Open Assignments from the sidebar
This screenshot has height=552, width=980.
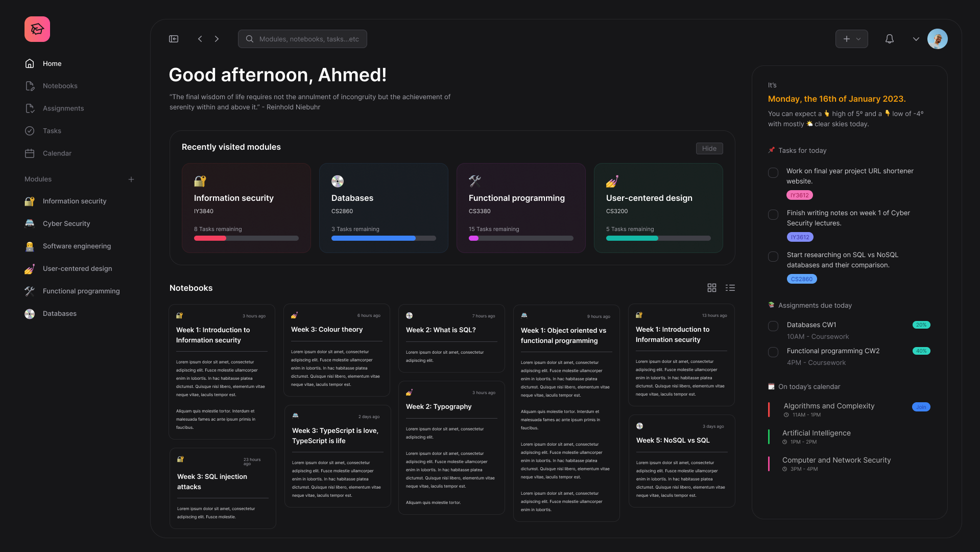coord(30,108)
